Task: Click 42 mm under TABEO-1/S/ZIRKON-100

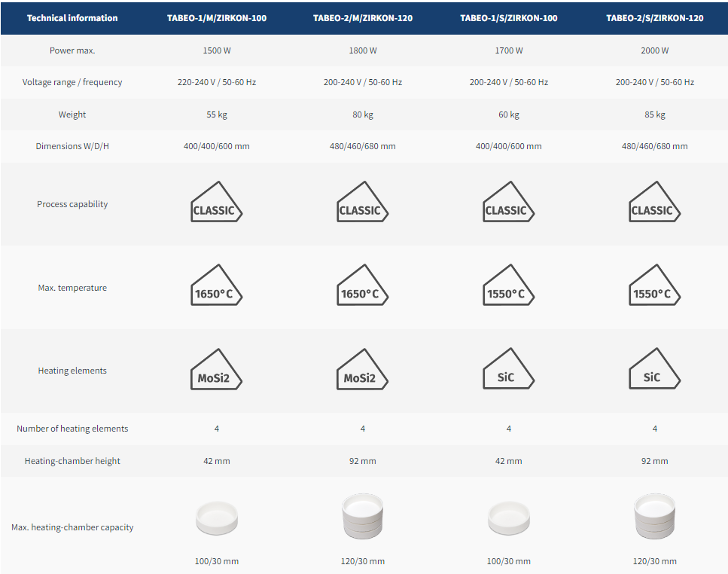Action: point(509,461)
